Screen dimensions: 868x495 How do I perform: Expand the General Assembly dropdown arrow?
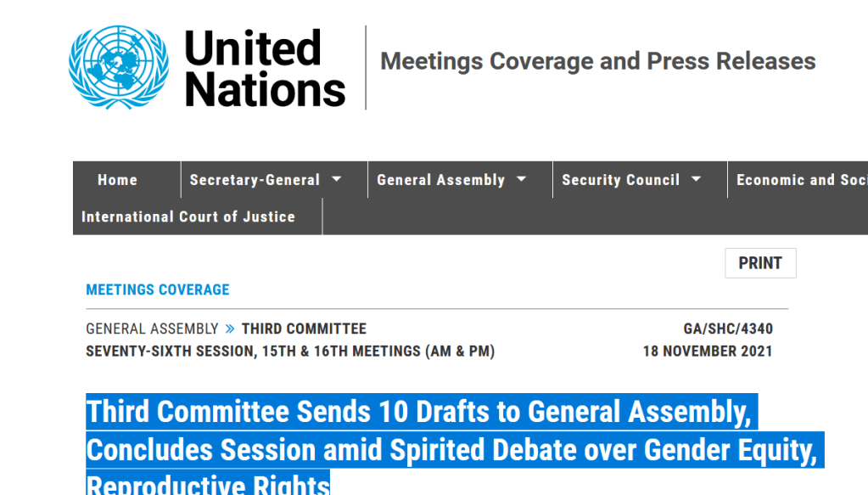pos(522,179)
